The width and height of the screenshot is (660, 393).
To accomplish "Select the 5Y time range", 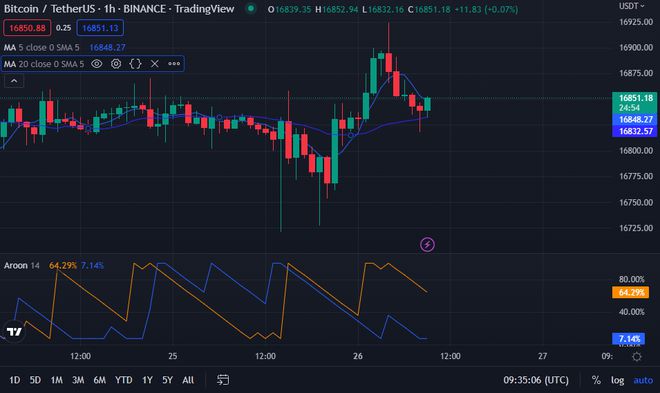I will point(168,380).
